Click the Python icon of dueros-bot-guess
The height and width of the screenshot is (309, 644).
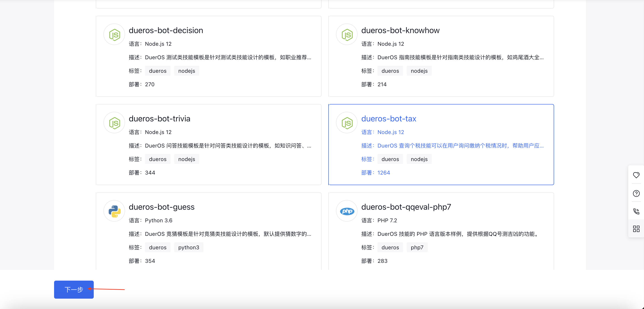click(114, 211)
